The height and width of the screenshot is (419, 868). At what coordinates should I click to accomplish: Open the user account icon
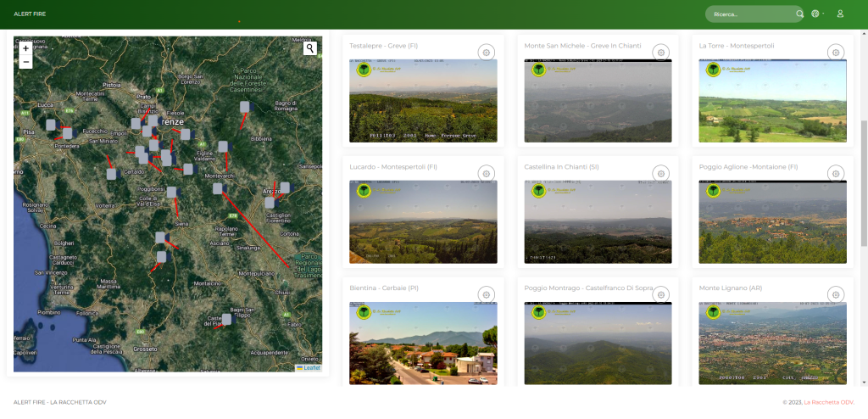[840, 14]
